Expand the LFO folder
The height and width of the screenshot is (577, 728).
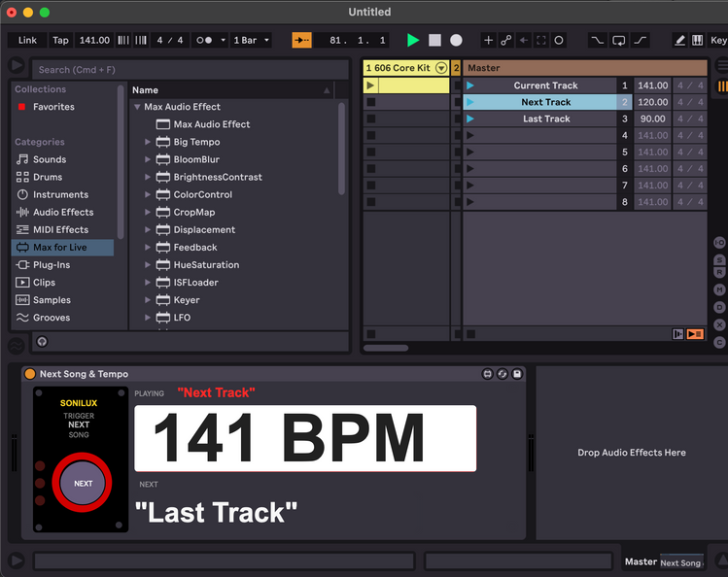point(148,318)
